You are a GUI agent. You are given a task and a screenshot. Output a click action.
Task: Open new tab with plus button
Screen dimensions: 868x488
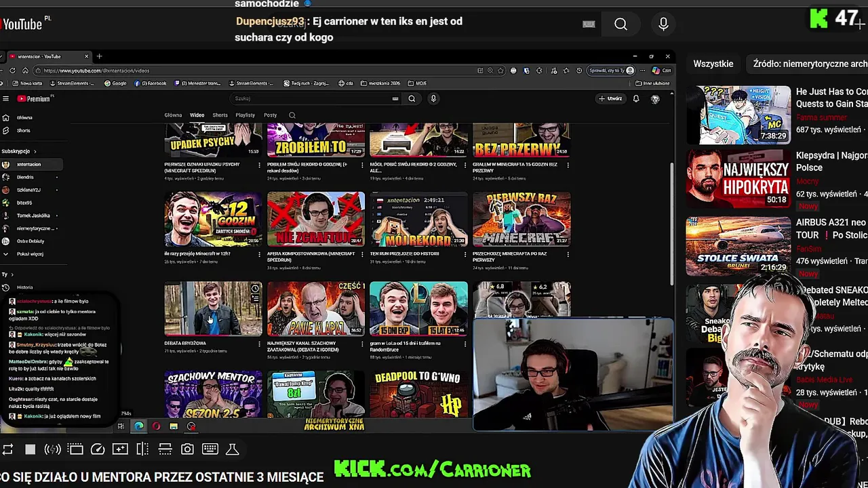click(x=99, y=56)
